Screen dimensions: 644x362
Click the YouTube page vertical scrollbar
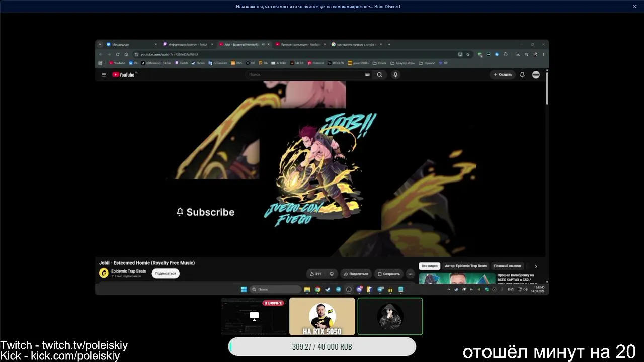click(547, 88)
